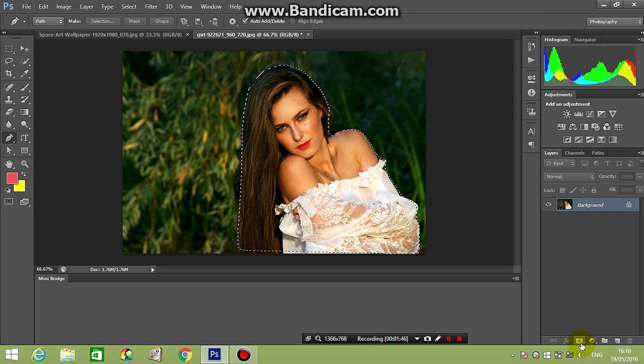Viewport: 644px width, 364px height.
Task: Select the History Brush tool
Action: 25,100
